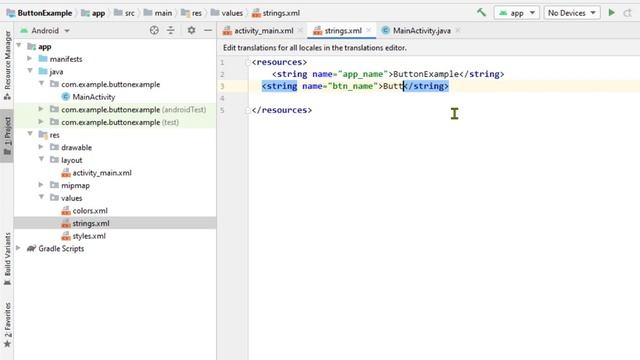
Task: Toggle the 1: Project tool window
Action: point(7,136)
